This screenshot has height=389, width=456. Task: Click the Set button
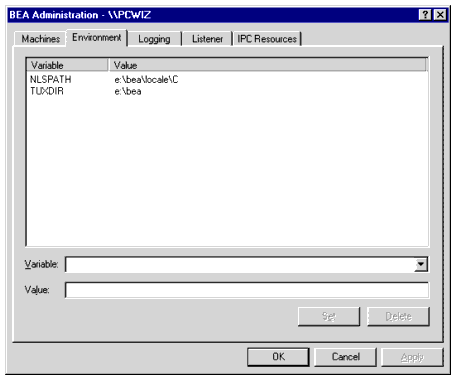[329, 316]
